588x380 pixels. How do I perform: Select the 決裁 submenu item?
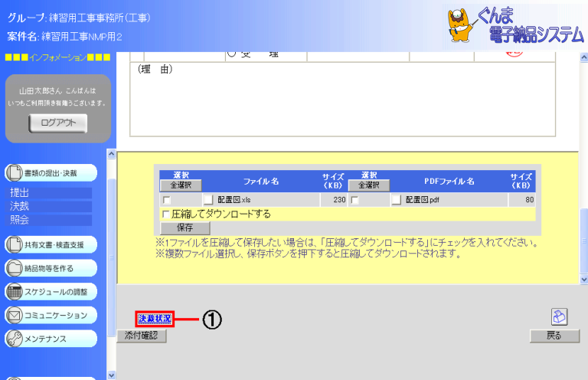[x=49, y=206]
